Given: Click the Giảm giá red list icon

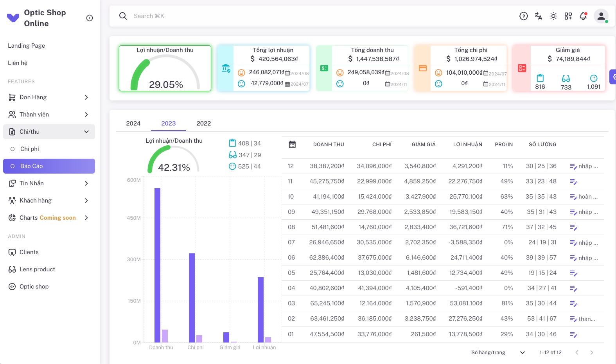Looking at the screenshot, I should pyautogui.click(x=522, y=68).
